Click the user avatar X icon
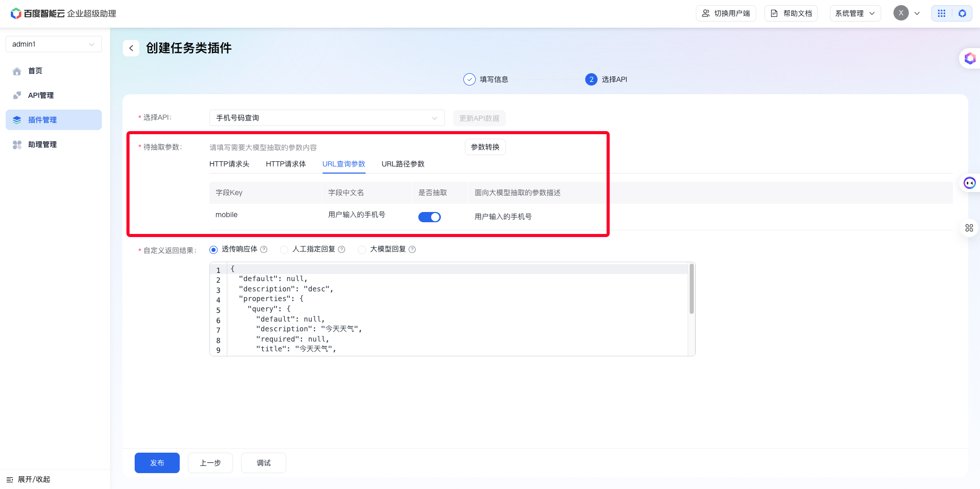 [x=901, y=13]
